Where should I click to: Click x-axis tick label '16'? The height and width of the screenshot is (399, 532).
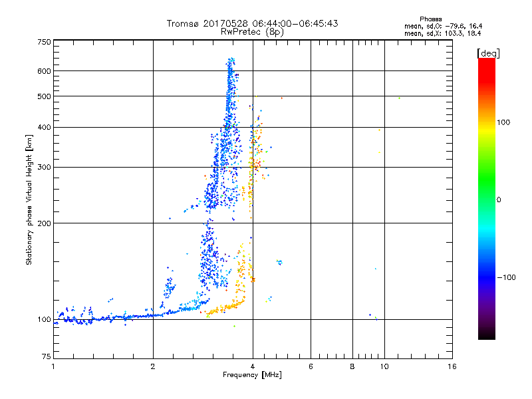pyautogui.click(x=452, y=366)
